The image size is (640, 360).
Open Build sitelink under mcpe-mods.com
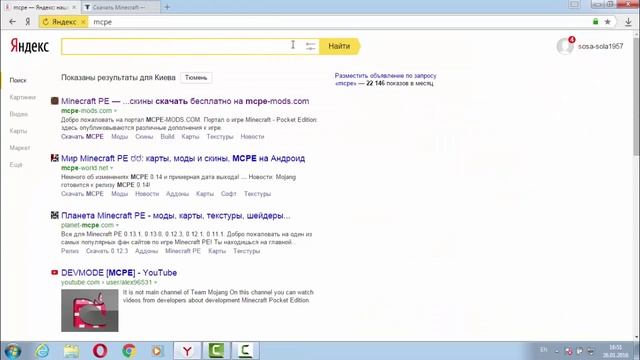point(167,137)
